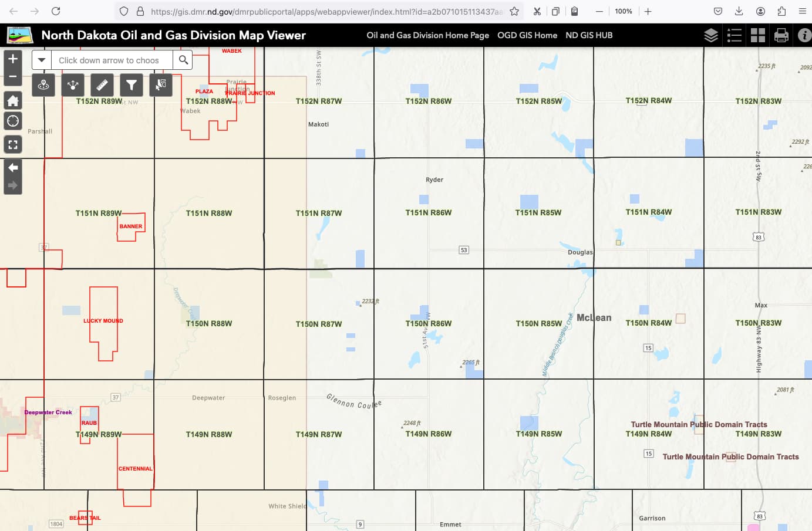The image size is (812, 531).
Task: Bookmark this page with star icon
Action: coord(514,11)
